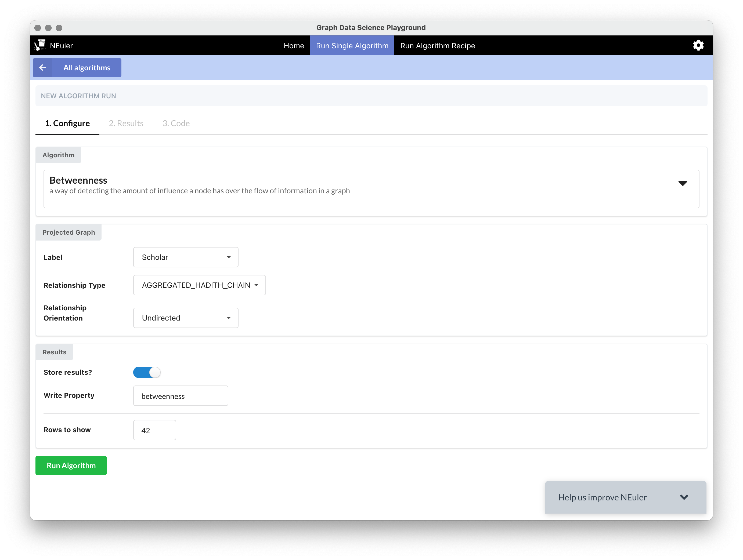Go to the Home menu item
The image size is (743, 560).
(x=294, y=46)
